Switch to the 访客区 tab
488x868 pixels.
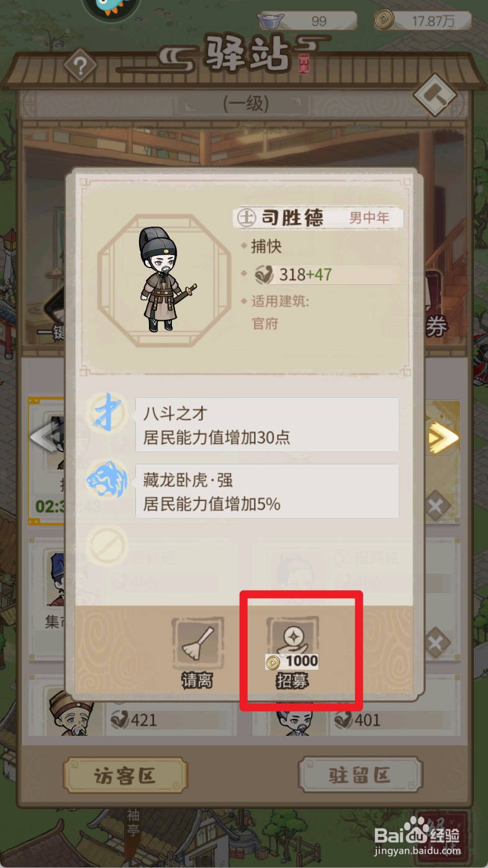[125, 775]
